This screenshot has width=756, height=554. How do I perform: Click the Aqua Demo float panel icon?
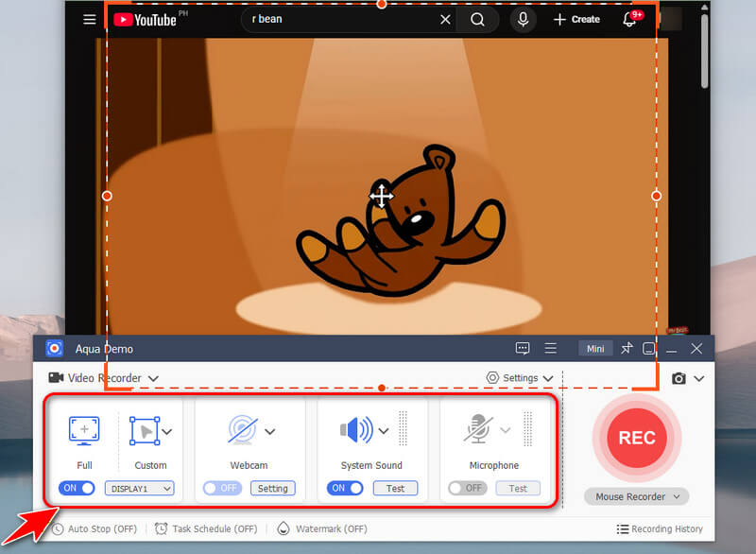(x=648, y=348)
